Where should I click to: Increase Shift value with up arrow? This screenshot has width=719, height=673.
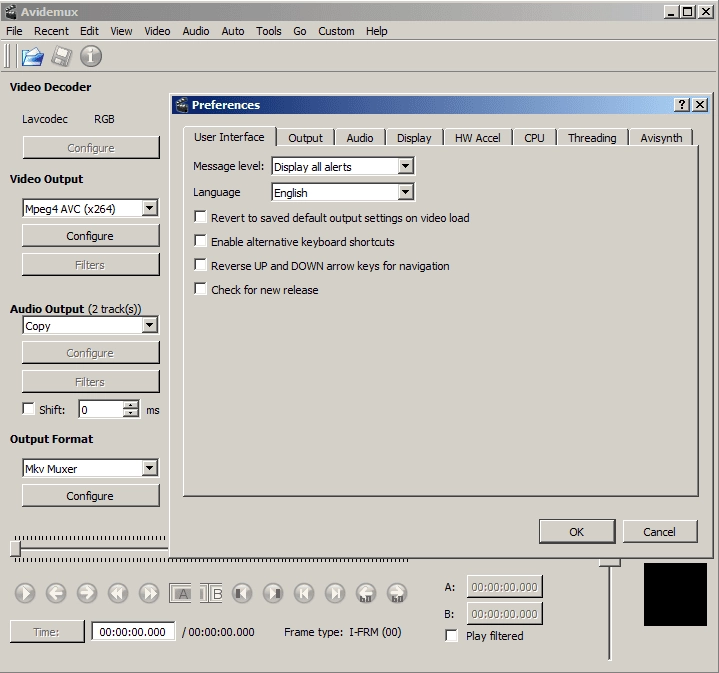point(131,405)
